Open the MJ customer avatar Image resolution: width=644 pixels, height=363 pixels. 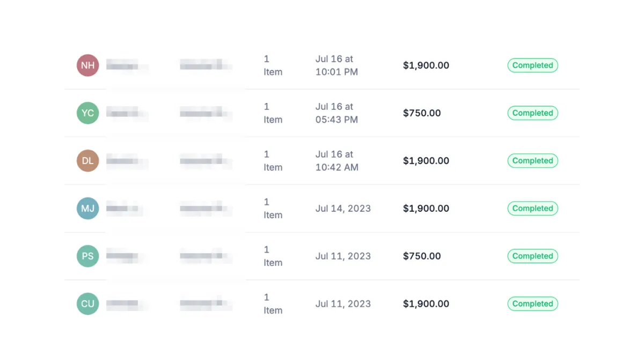tap(87, 209)
